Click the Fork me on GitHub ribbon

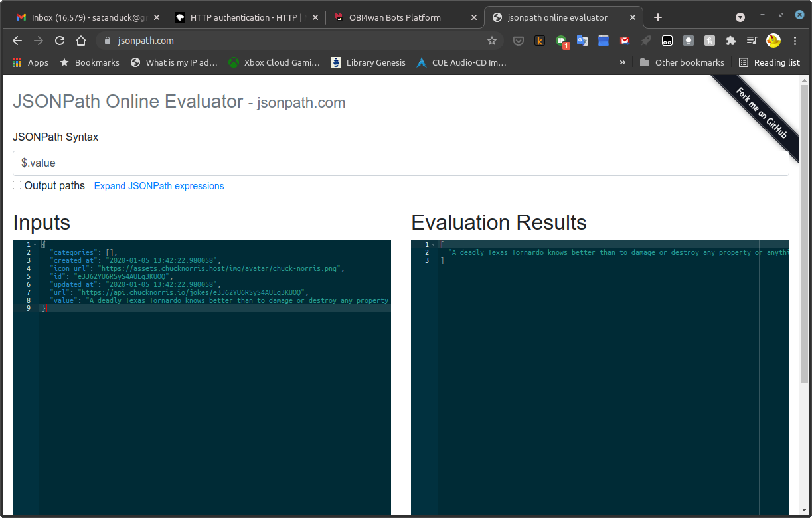click(x=761, y=112)
